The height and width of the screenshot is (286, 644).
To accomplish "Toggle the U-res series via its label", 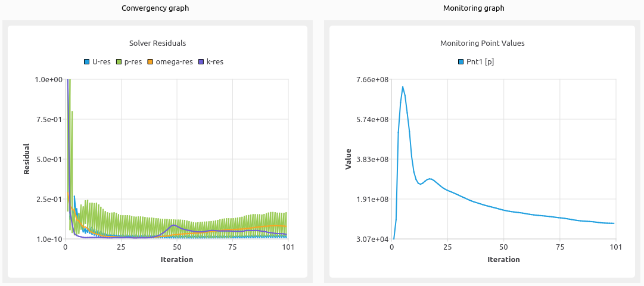I will point(101,62).
